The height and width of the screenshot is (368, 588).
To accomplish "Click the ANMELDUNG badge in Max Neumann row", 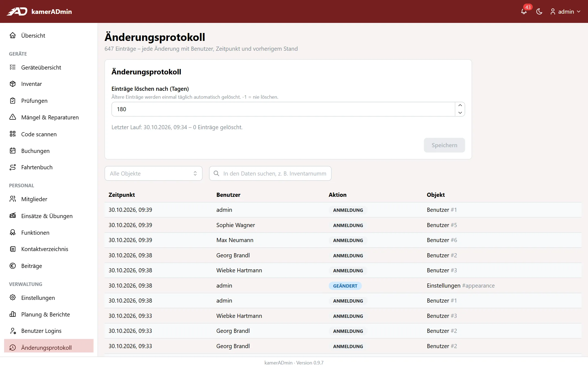I will [x=348, y=240].
